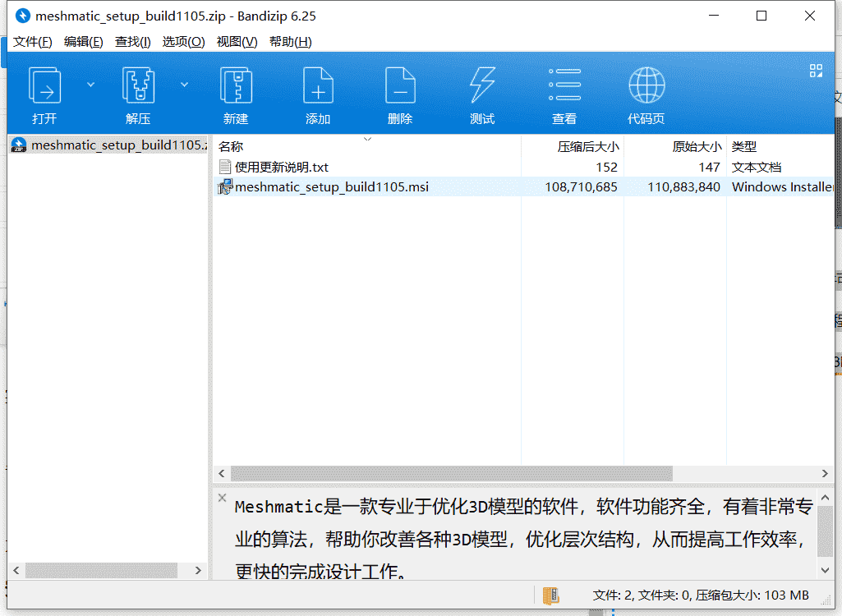The image size is (842, 616).
Task: Click original size 147 cell
Action: [x=709, y=167]
